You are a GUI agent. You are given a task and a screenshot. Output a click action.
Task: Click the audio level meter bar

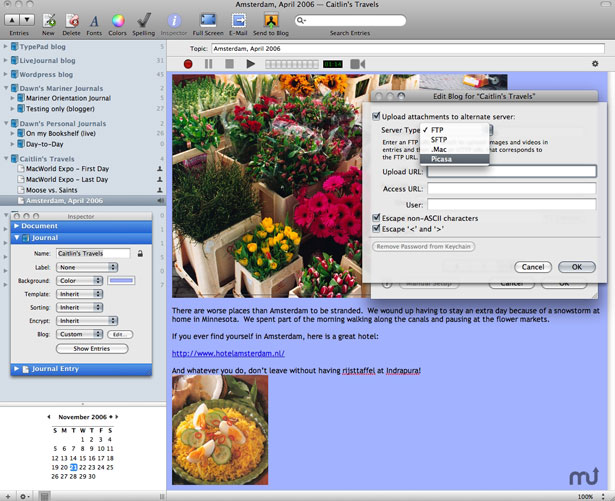292,64
